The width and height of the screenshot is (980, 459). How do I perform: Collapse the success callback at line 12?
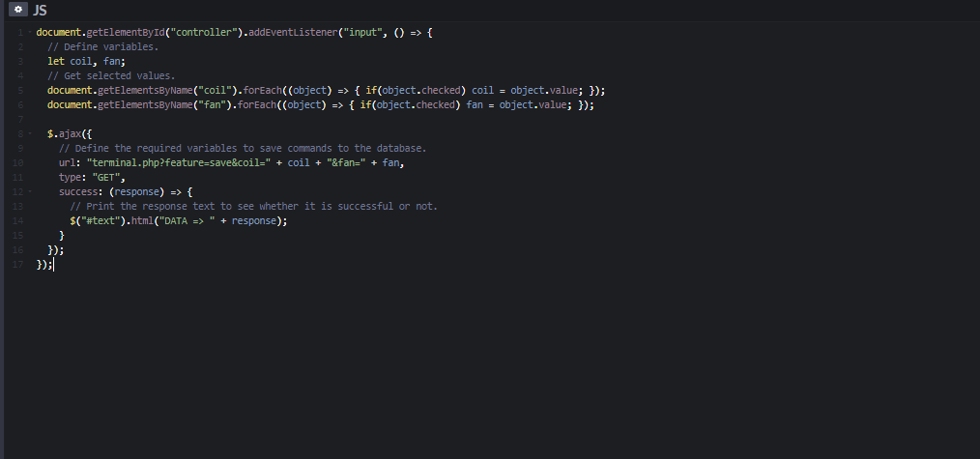(x=30, y=192)
